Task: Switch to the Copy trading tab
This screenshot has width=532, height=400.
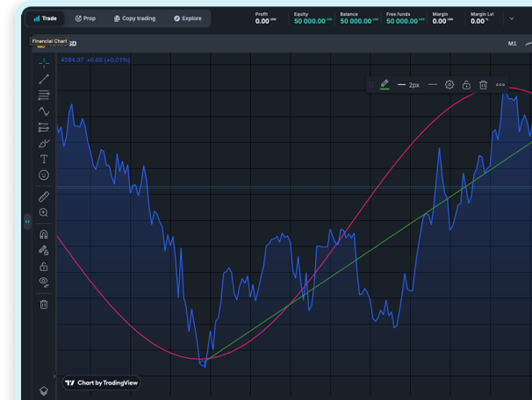Action: coord(133,18)
